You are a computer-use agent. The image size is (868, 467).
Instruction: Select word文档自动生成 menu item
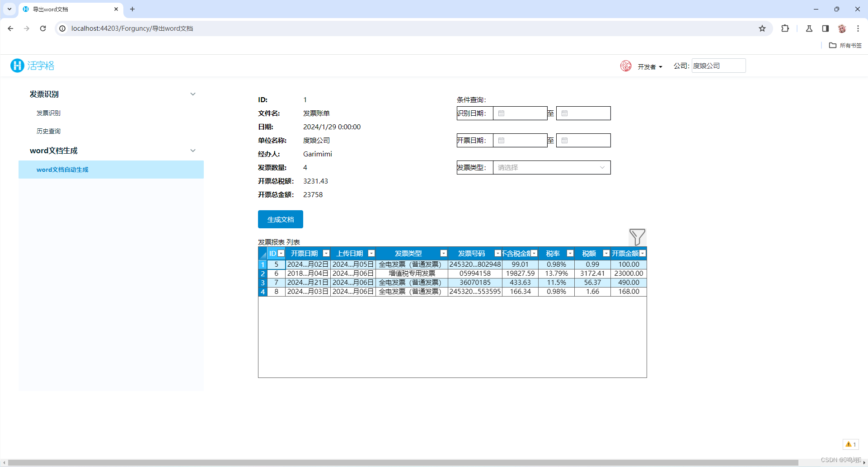pyautogui.click(x=111, y=170)
